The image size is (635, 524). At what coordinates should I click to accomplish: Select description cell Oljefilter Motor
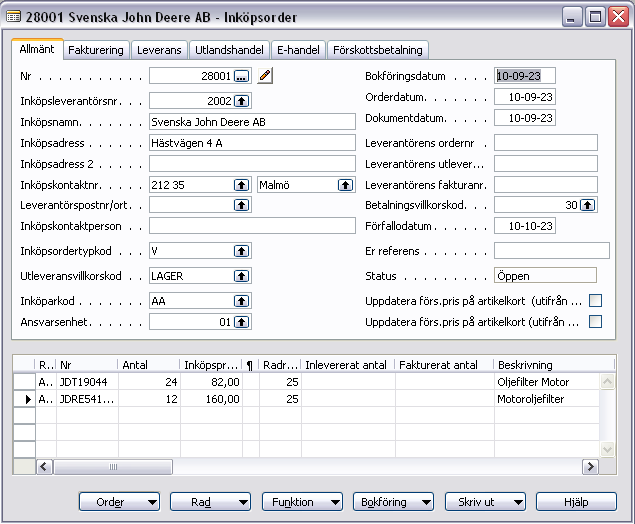pos(547,382)
